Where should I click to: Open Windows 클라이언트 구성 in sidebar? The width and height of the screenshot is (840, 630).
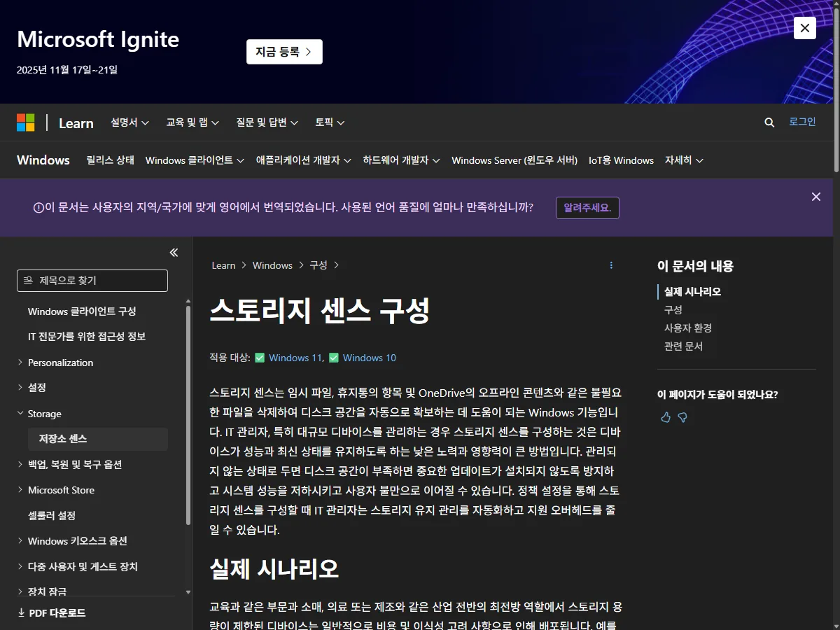[x=82, y=311]
